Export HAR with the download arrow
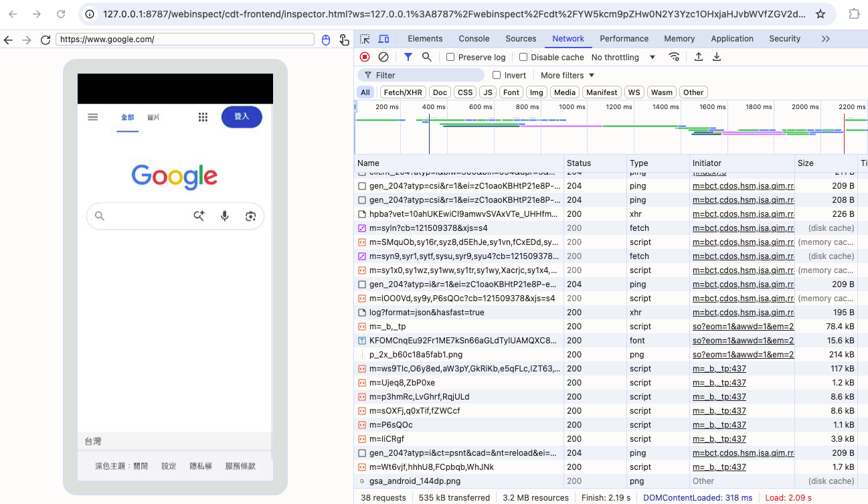 click(717, 57)
